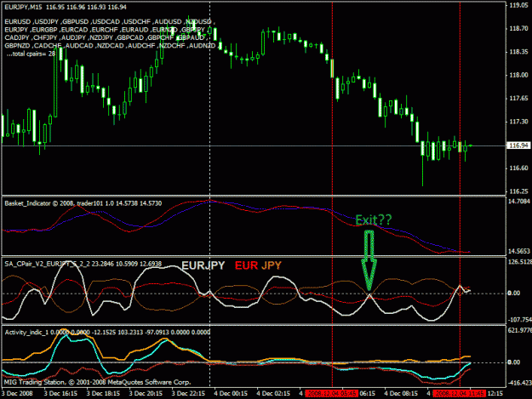Click the '3 Dec 18:15' time axis label
The height and width of the screenshot is (399, 532).
pyautogui.click(x=103, y=394)
